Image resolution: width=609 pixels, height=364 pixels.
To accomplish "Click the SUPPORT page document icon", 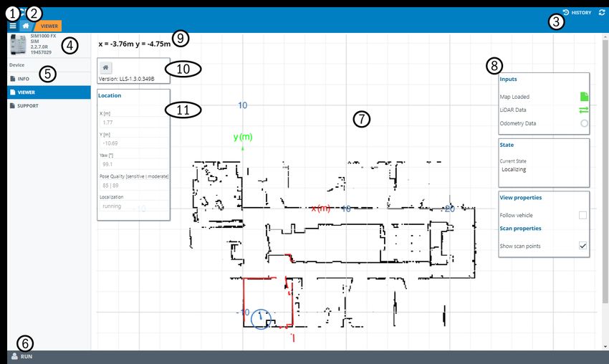I will 13,105.
